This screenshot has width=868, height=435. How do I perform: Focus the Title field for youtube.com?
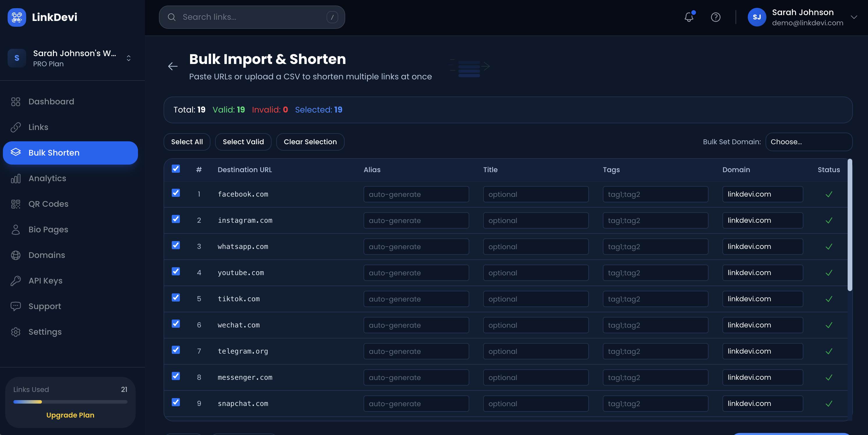536,273
